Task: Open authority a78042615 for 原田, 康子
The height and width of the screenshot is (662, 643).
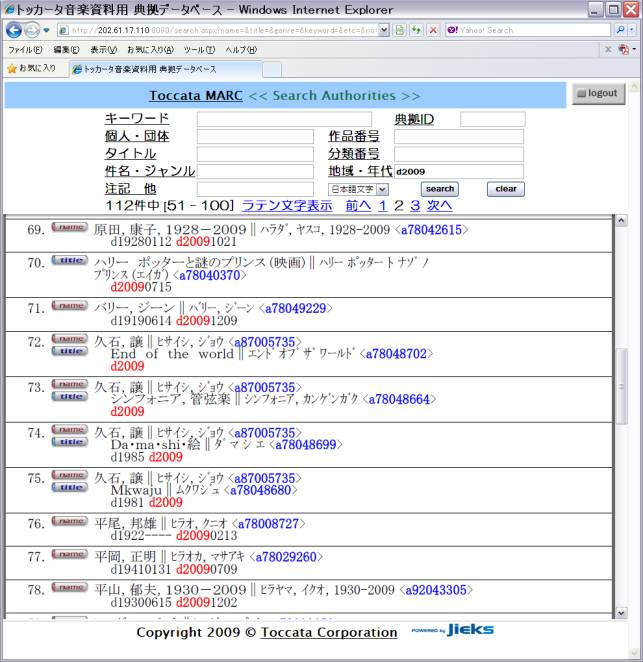Action: 431,230
